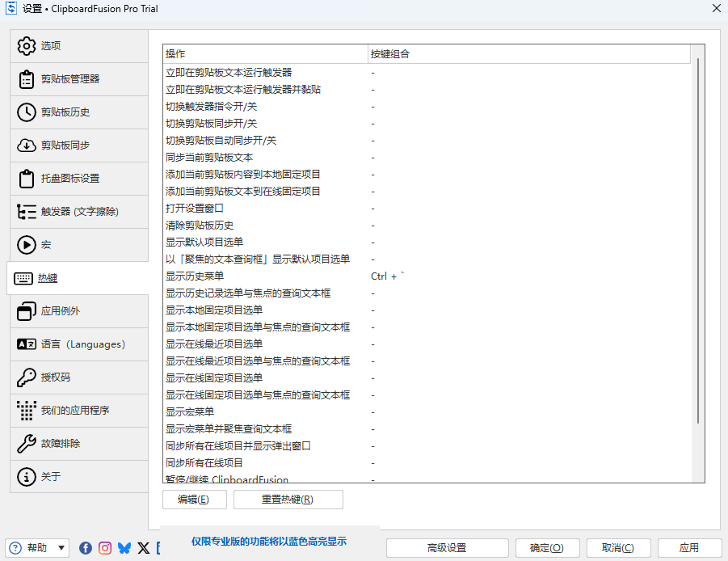Switch to the 托盘图标设置 tab

[x=79, y=179]
